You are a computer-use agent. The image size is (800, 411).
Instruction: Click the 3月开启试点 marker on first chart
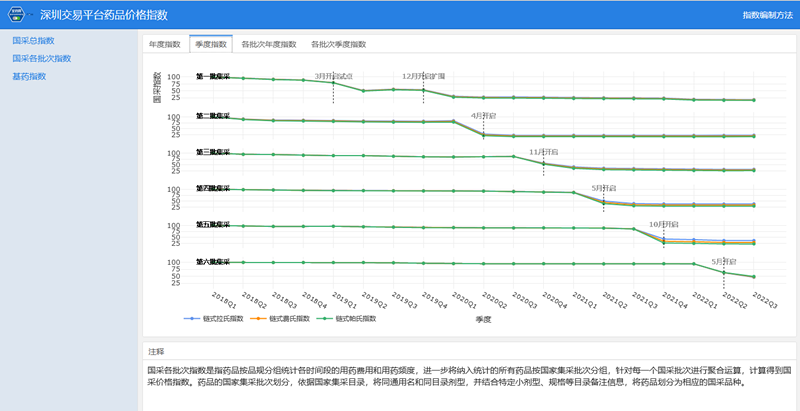click(333, 76)
